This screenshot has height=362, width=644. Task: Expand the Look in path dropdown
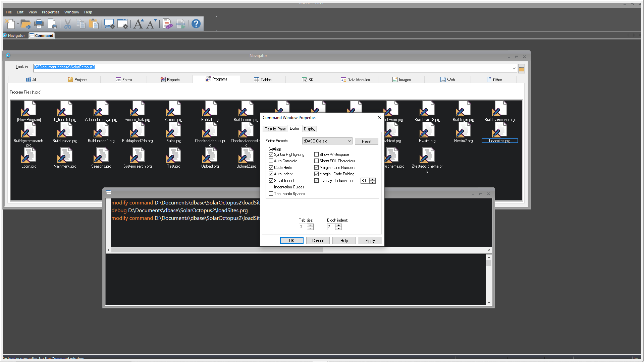(x=514, y=68)
